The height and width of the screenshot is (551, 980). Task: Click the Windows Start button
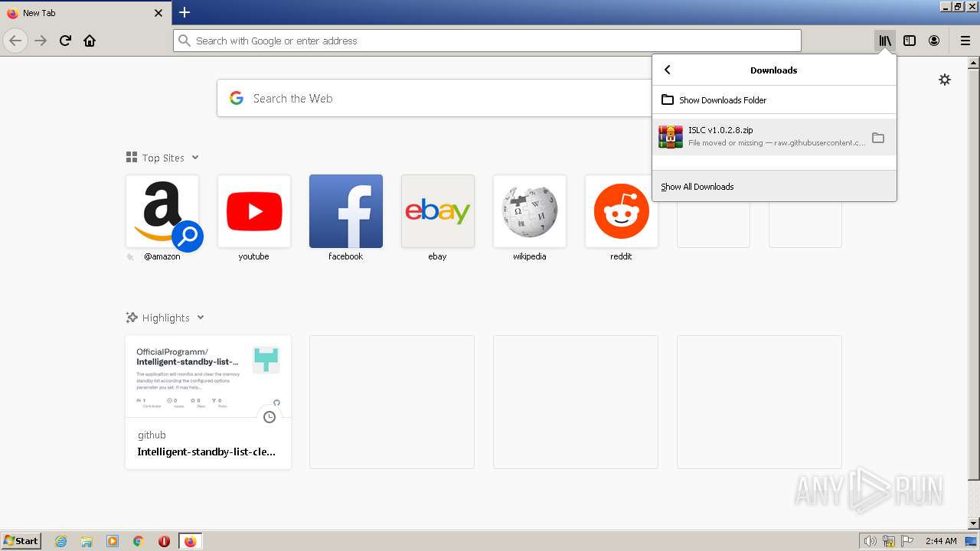[21, 541]
